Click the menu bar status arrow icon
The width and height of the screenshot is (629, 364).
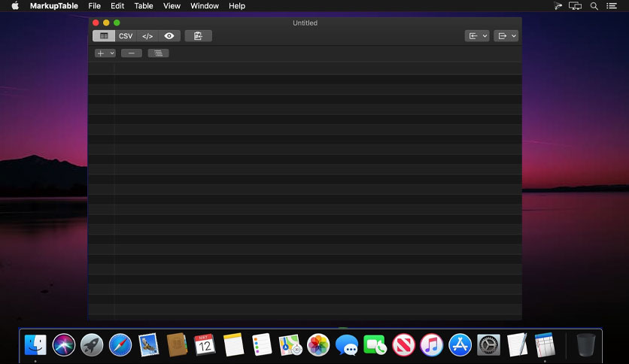pyautogui.click(x=558, y=6)
